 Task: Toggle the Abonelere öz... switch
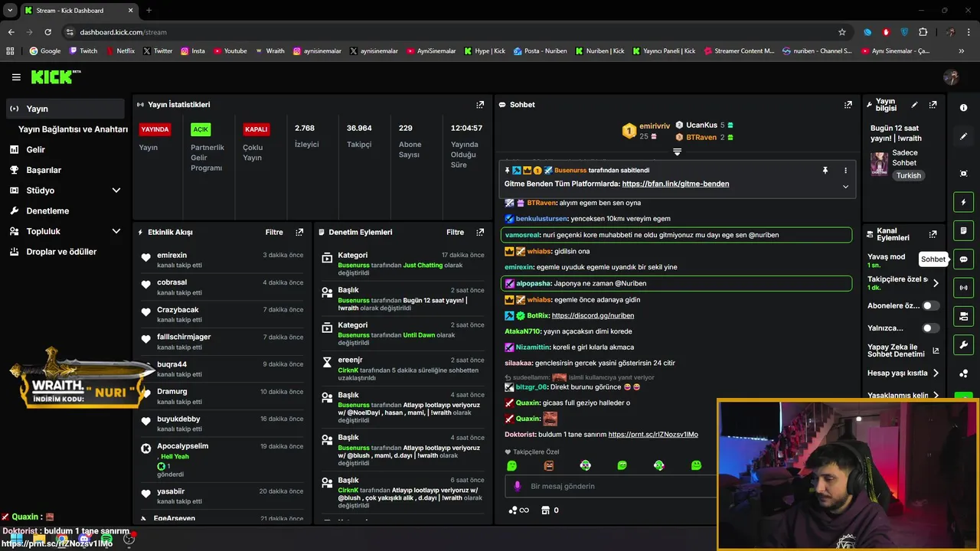[930, 305]
